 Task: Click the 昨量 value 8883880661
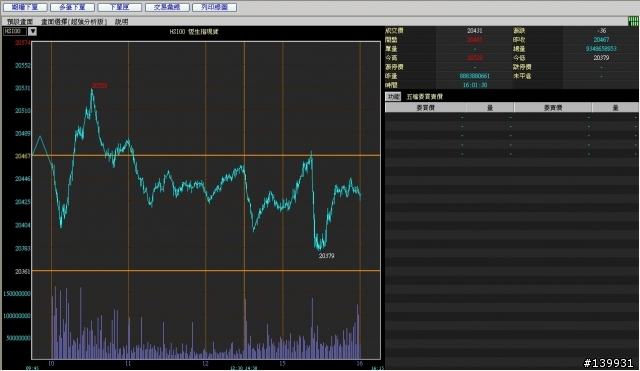(x=474, y=76)
